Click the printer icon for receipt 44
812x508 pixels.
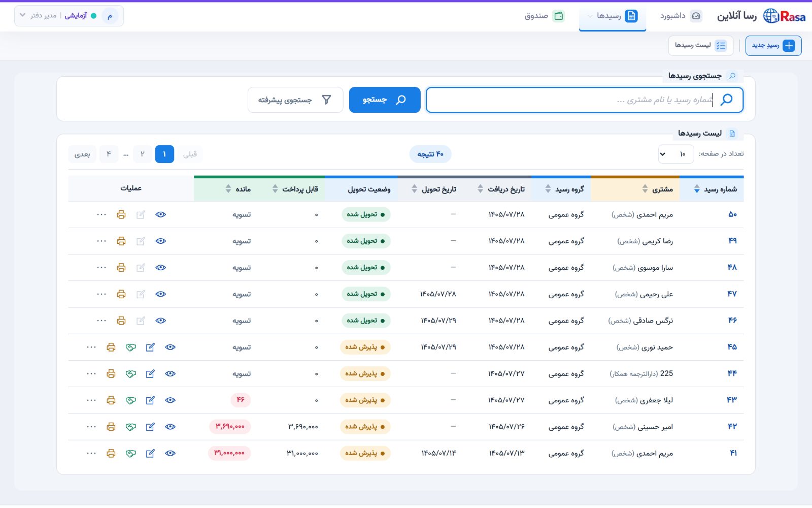[x=111, y=374]
